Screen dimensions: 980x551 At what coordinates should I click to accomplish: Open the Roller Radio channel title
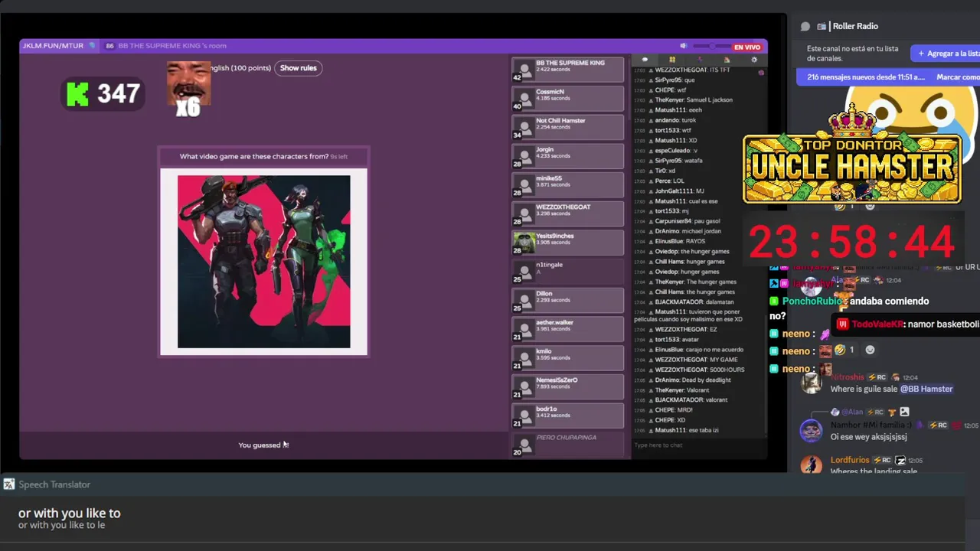click(855, 26)
